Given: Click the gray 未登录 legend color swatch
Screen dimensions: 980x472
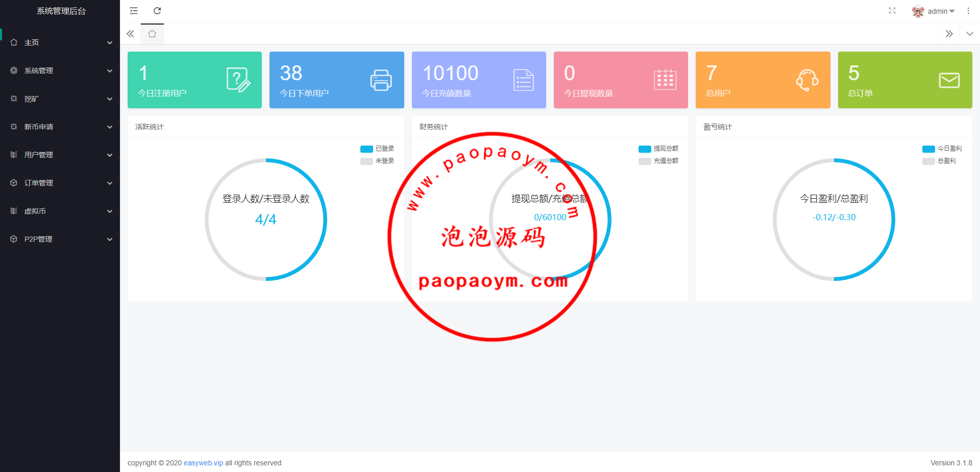Looking at the screenshot, I should point(366,161).
